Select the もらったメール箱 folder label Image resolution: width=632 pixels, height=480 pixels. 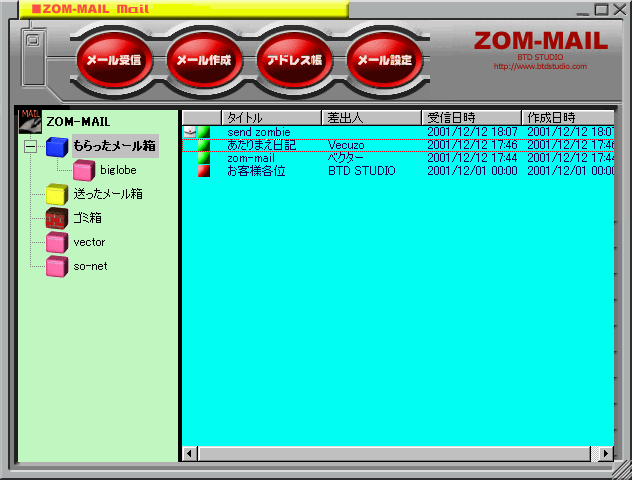[115, 146]
